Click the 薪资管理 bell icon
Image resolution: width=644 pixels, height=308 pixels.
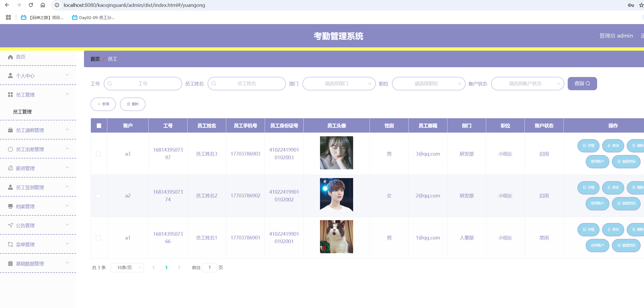[10, 168]
